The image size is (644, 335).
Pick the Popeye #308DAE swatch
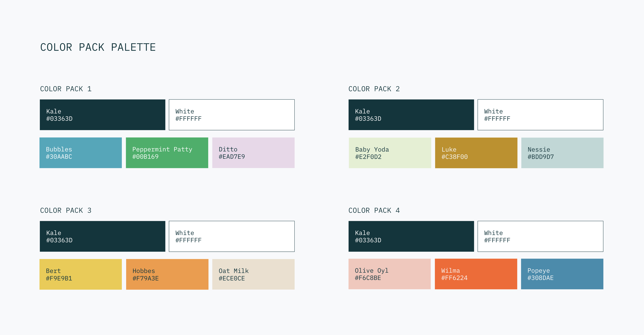point(562,274)
